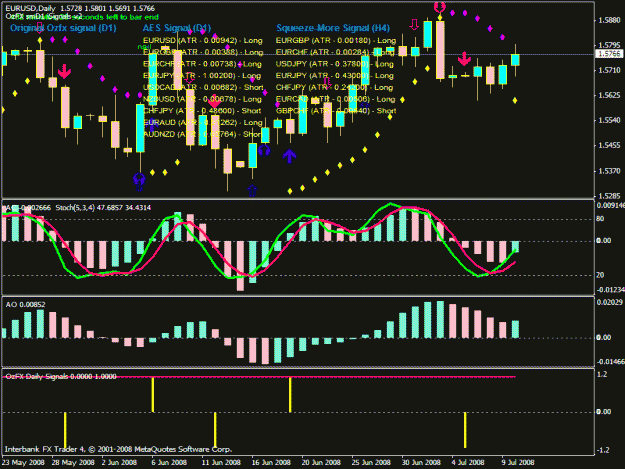Click the 28 May 2008 date label
Viewport: 625px width, 469px height.
click(x=73, y=463)
